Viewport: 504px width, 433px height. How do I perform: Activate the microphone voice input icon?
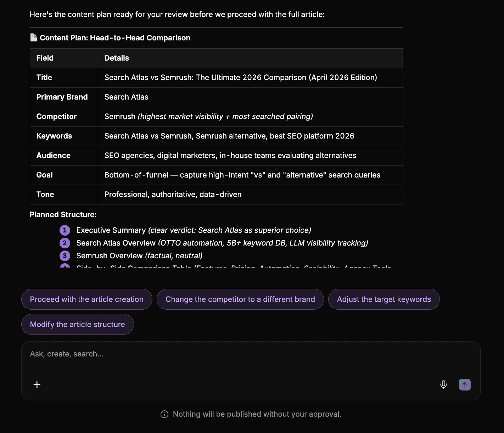(443, 384)
